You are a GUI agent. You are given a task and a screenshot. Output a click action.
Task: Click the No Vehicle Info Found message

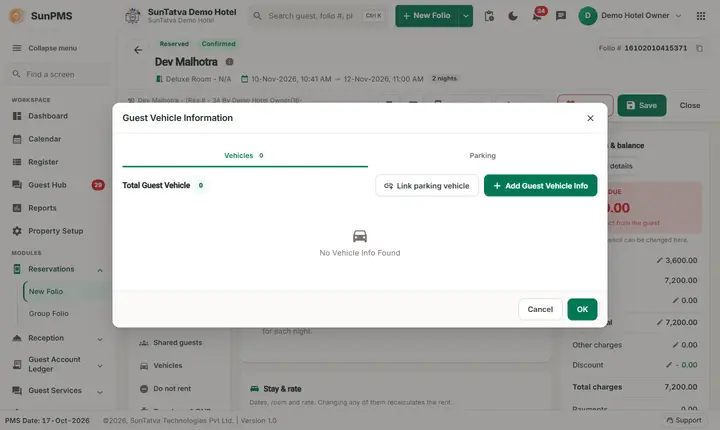(x=360, y=253)
